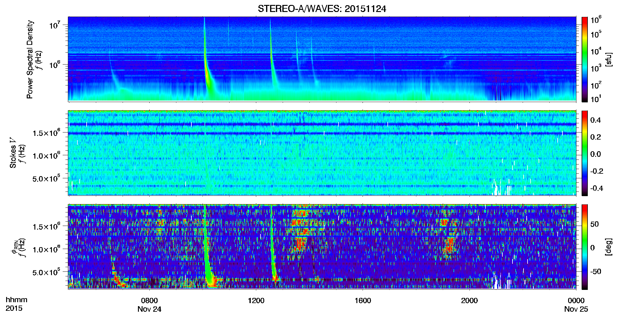The height and width of the screenshot is (332, 644).
Task: Click 1.0×10^6 tick of φRTN panel
Action: [x=46, y=249]
